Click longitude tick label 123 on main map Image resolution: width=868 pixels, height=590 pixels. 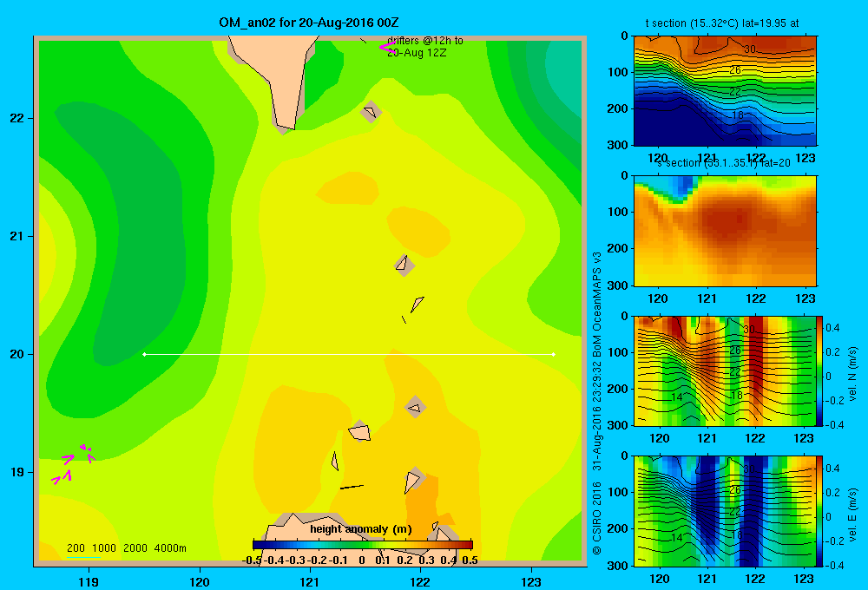pyautogui.click(x=531, y=581)
